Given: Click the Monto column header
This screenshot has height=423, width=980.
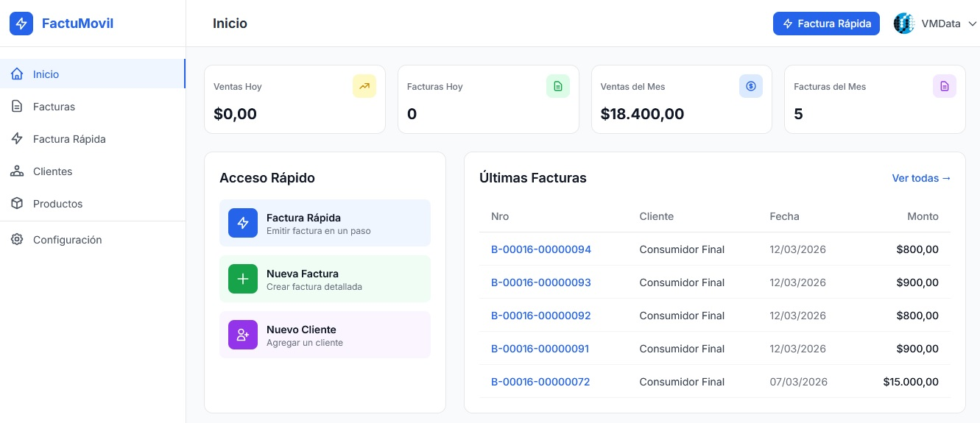Looking at the screenshot, I should [923, 216].
